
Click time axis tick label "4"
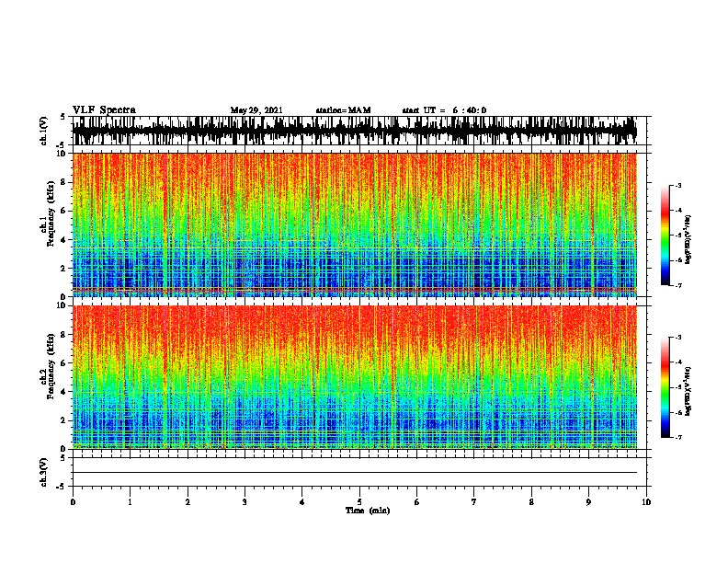[302, 502]
